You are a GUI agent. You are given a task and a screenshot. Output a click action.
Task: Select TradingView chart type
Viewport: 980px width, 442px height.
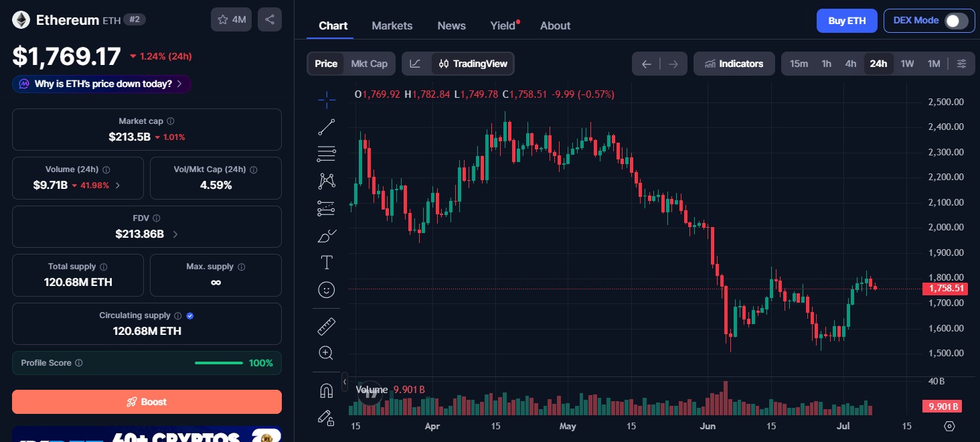(473, 64)
